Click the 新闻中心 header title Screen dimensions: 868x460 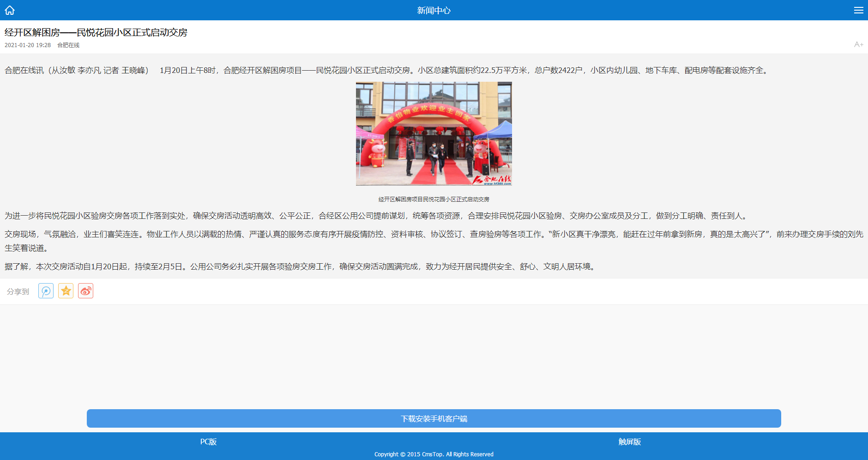[x=434, y=10]
